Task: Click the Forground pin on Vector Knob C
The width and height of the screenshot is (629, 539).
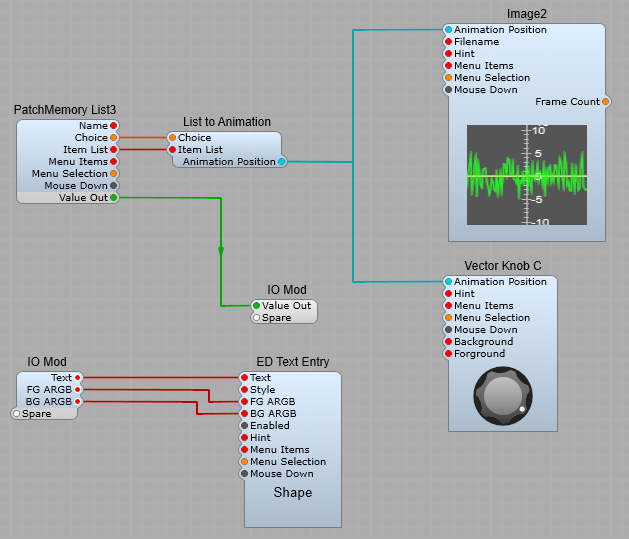Action: [x=448, y=354]
